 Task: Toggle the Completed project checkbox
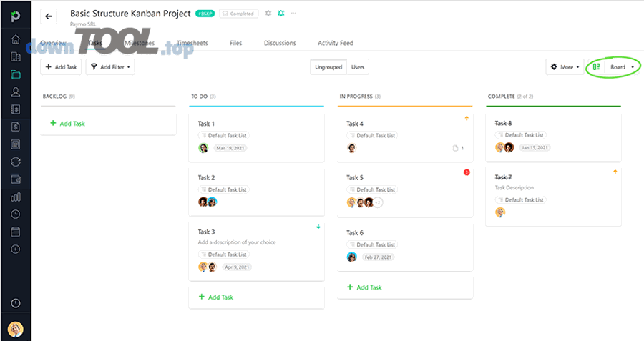[238, 14]
